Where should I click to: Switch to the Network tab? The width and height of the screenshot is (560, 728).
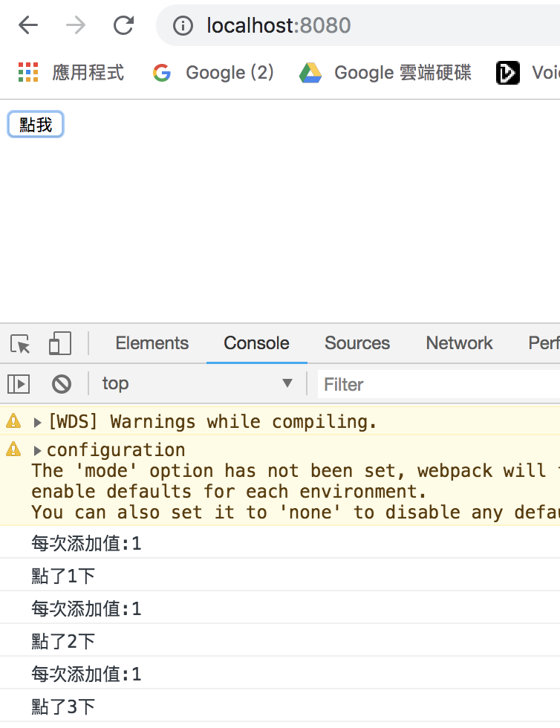[459, 343]
